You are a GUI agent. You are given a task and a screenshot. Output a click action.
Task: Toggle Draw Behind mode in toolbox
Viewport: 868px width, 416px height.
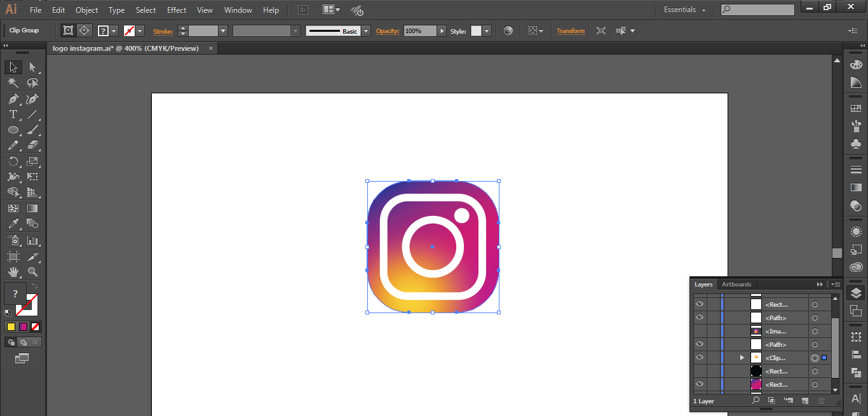(x=23, y=342)
